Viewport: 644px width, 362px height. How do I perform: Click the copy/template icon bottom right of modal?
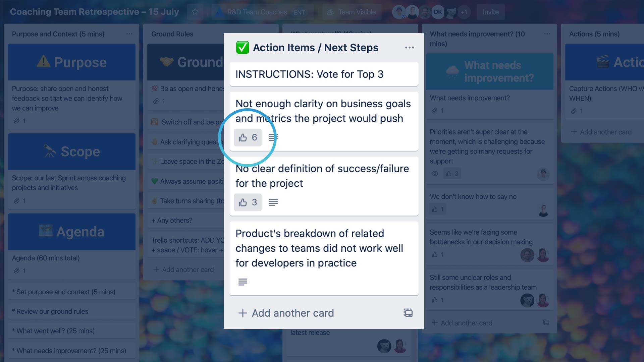click(408, 312)
